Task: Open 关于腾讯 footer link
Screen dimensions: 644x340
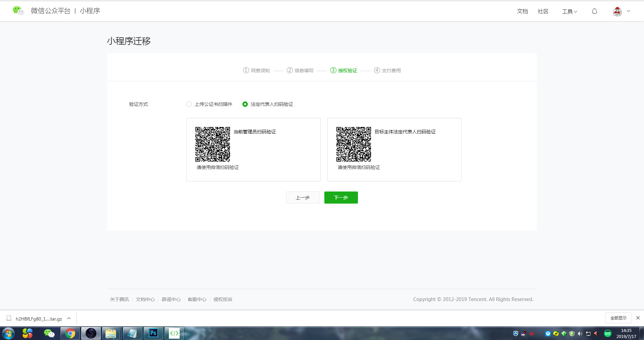Action: (119, 299)
